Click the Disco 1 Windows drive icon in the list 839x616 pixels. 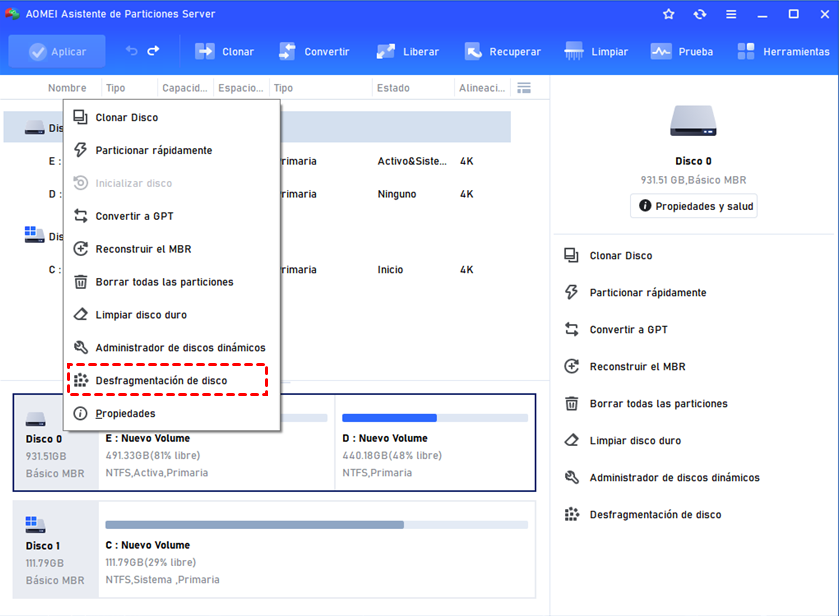[x=34, y=234]
